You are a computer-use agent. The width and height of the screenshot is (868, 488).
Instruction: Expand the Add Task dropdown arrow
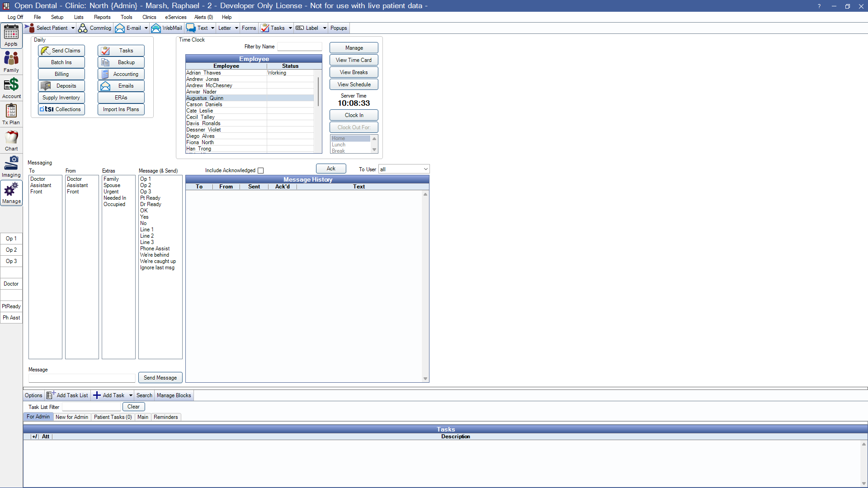(x=131, y=395)
